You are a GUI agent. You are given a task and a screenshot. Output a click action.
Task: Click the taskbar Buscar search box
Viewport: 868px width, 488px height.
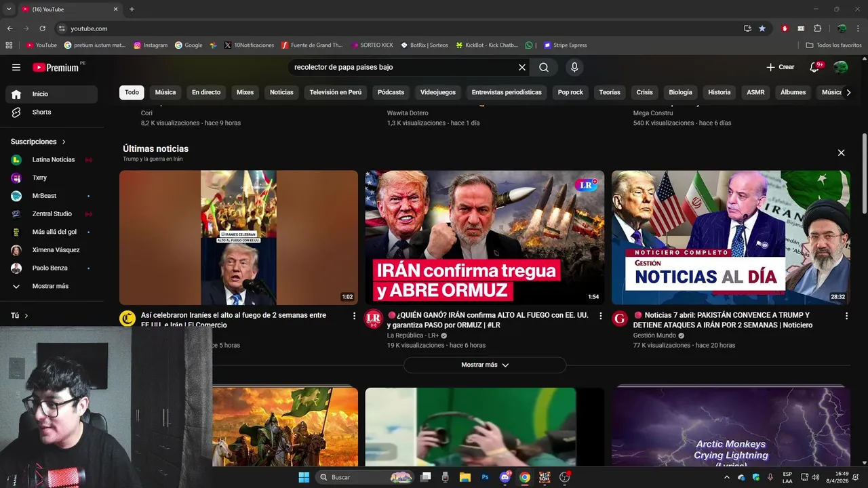[x=366, y=477]
